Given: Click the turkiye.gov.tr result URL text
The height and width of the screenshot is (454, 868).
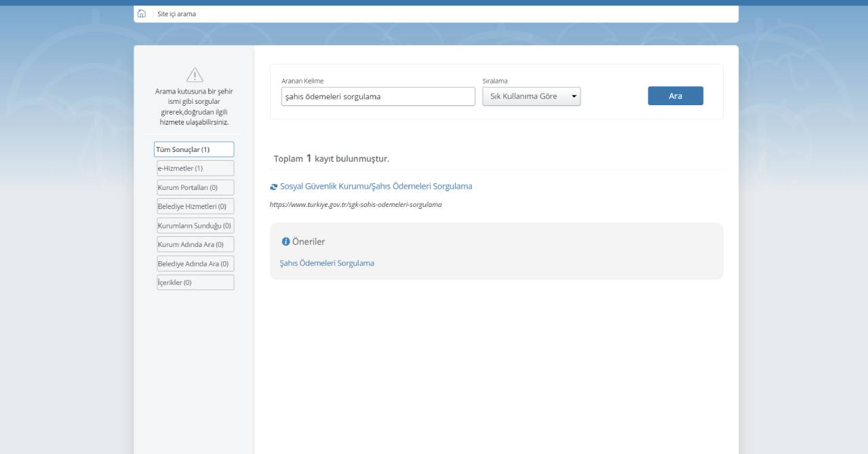Looking at the screenshot, I should click(355, 204).
